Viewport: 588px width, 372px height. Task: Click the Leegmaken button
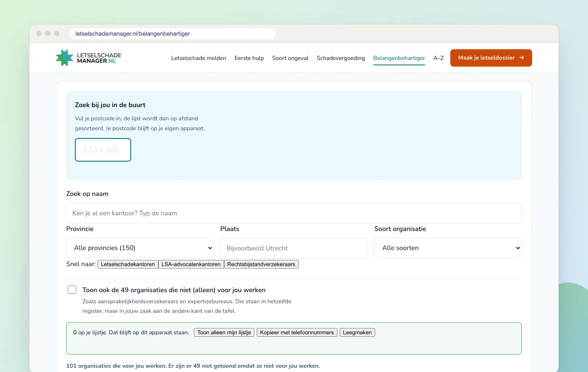pos(357,332)
